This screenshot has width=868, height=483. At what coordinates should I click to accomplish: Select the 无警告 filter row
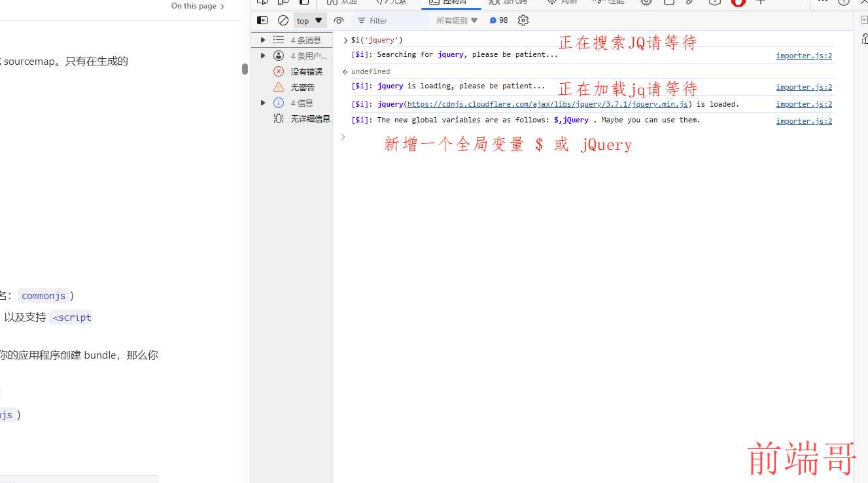point(292,87)
